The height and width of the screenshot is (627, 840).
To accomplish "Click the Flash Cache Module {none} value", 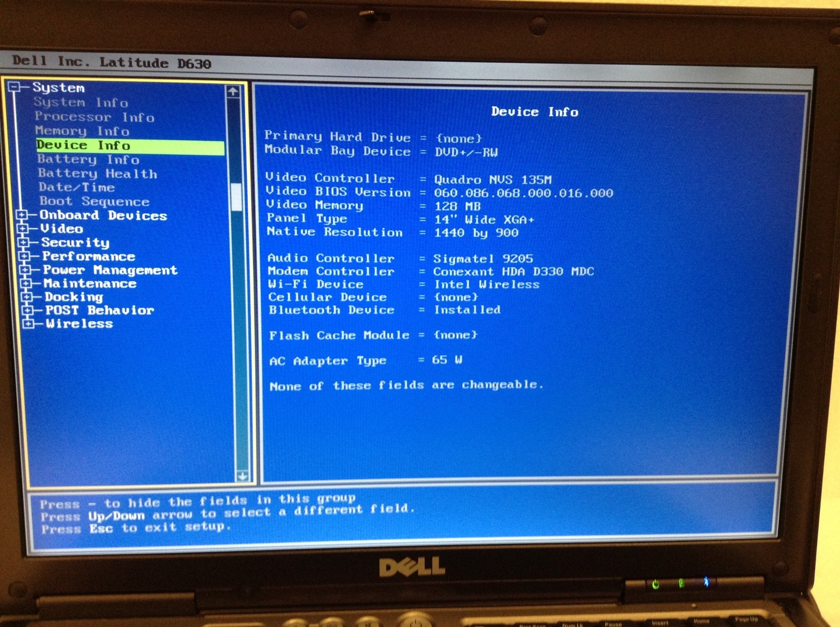I will pyautogui.click(x=455, y=335).
